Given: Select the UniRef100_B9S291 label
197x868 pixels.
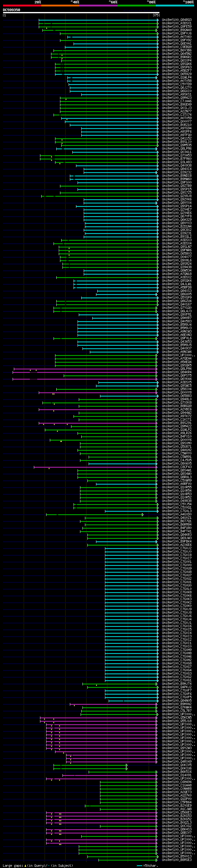Looking at the screenshot, I should point(177,423).
